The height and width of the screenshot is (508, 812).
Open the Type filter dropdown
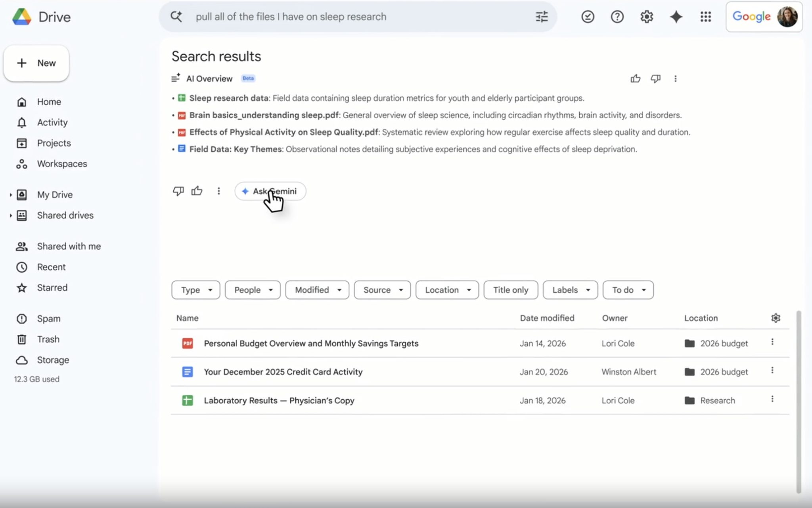[x=196, y=290]
